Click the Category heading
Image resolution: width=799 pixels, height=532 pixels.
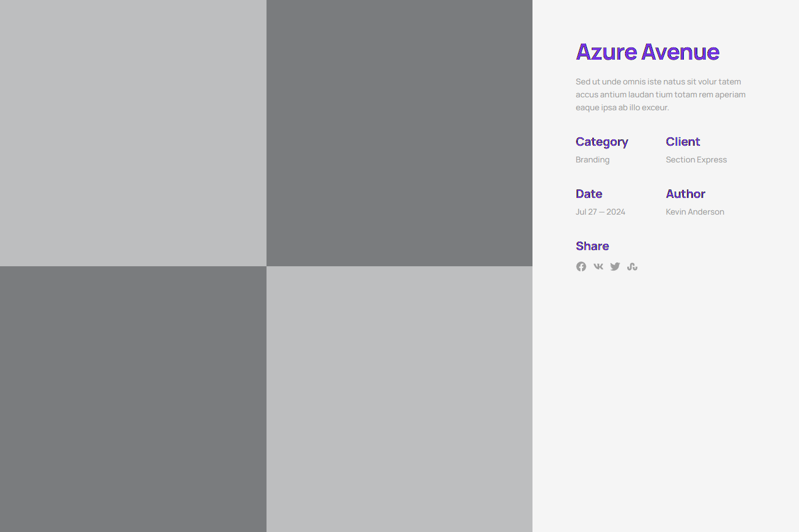coord(601,142)
